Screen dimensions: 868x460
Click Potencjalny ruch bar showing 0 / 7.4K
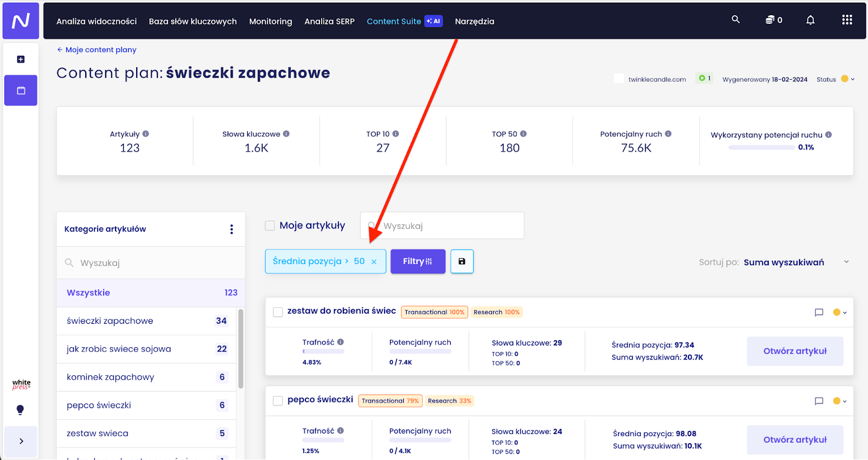click(x=420, y=352)
